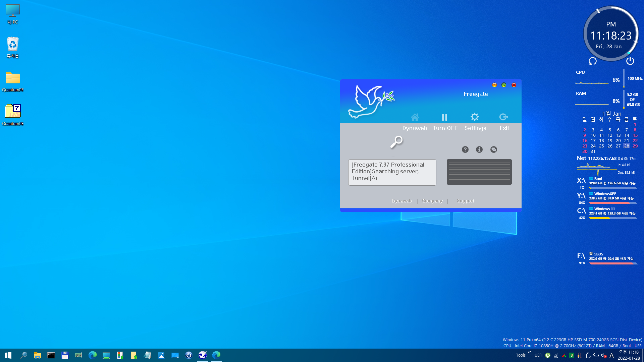
Task: Click the Exit icon in Freegate
Action: tap(504, 117)
